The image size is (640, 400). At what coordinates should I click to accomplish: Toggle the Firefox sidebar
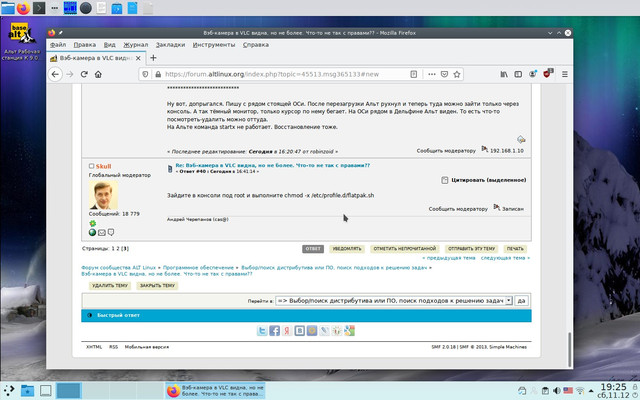click(x=518, y=74)
